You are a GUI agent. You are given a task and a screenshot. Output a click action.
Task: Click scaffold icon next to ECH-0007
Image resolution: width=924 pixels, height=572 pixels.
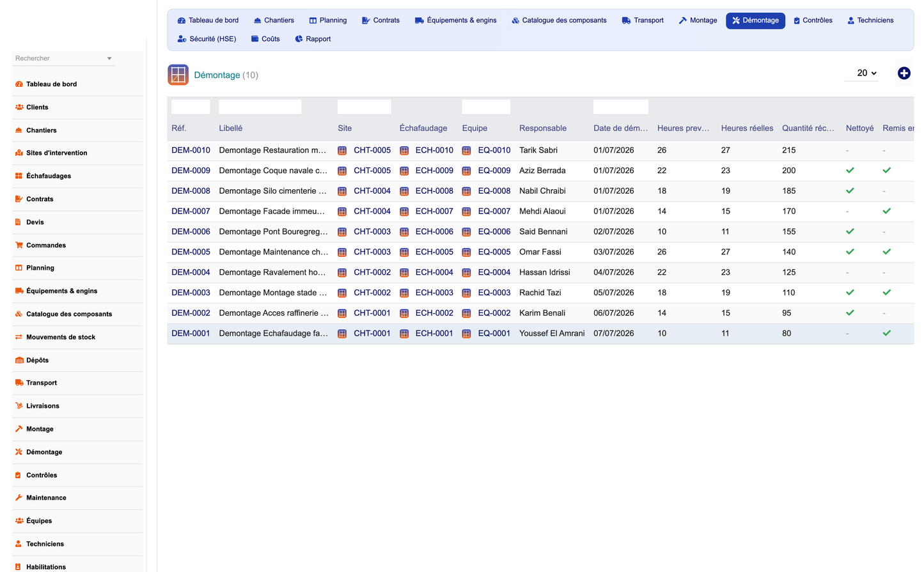pos(404,212)
